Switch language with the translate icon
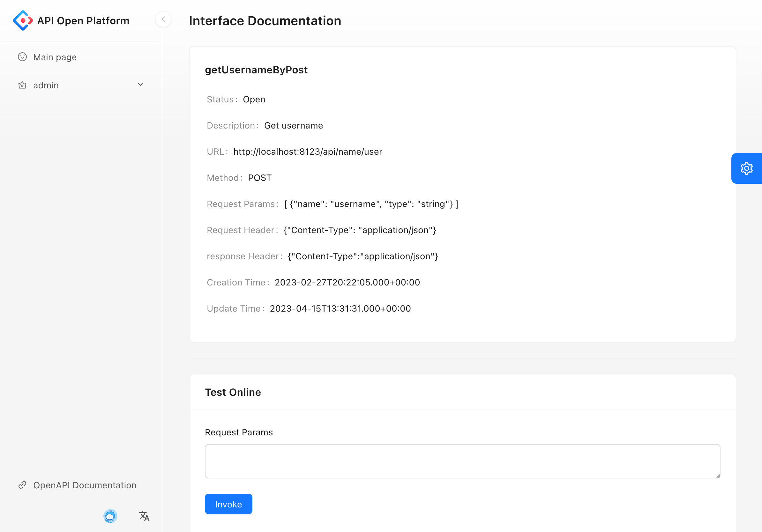762x532 pixels. click(x=144, y=516)
